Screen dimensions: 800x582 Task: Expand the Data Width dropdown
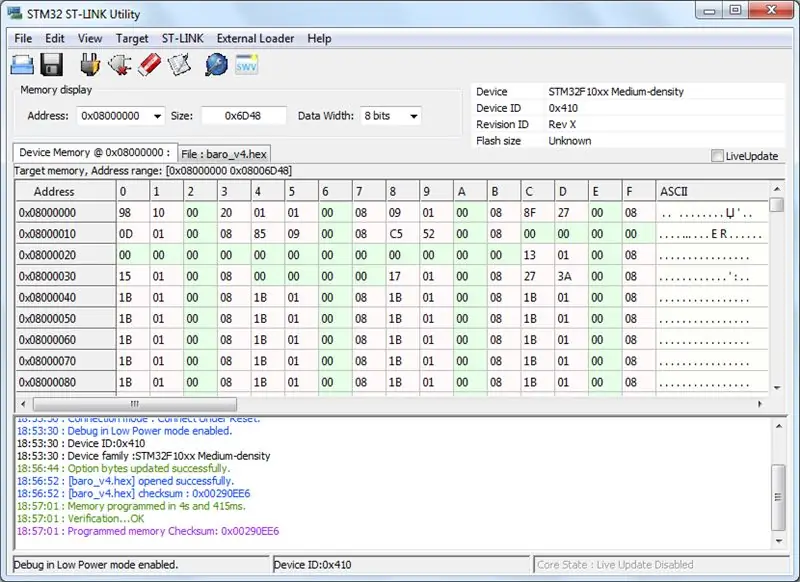point(414,116)
